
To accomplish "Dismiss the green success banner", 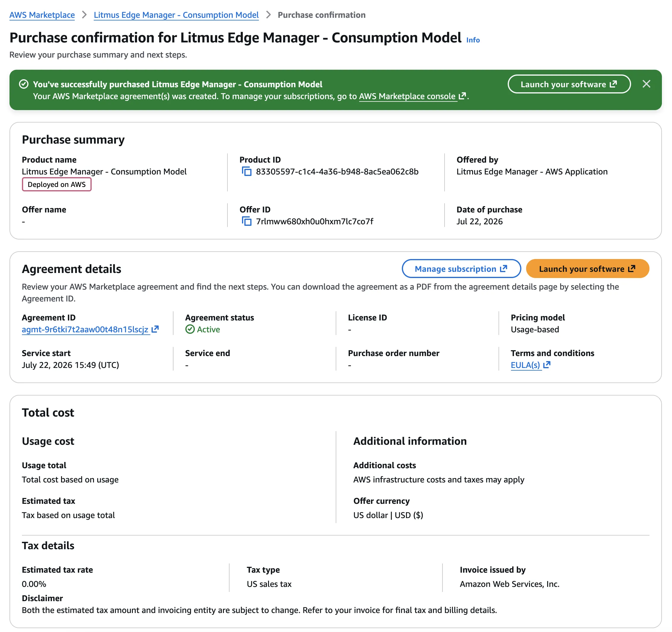I will (646, 84).
